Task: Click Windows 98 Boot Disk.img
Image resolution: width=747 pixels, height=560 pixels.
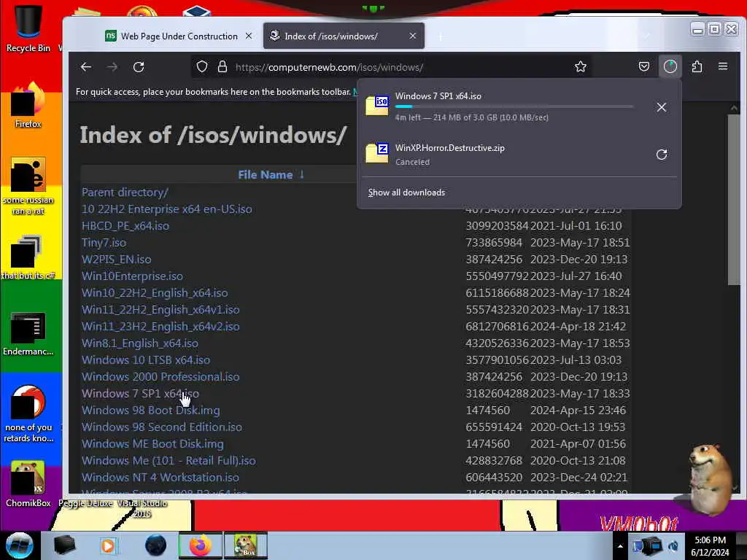Action: [x=150, y=410]
